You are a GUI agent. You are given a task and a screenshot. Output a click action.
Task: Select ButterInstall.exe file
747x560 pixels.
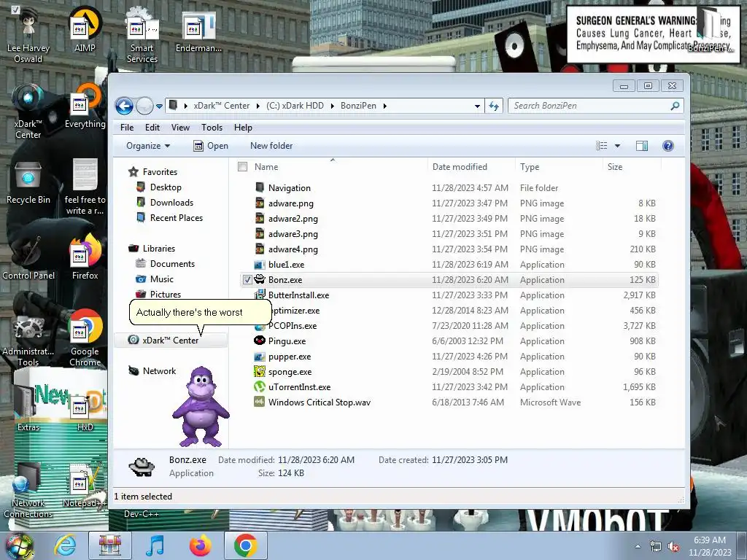pos(298,295)
